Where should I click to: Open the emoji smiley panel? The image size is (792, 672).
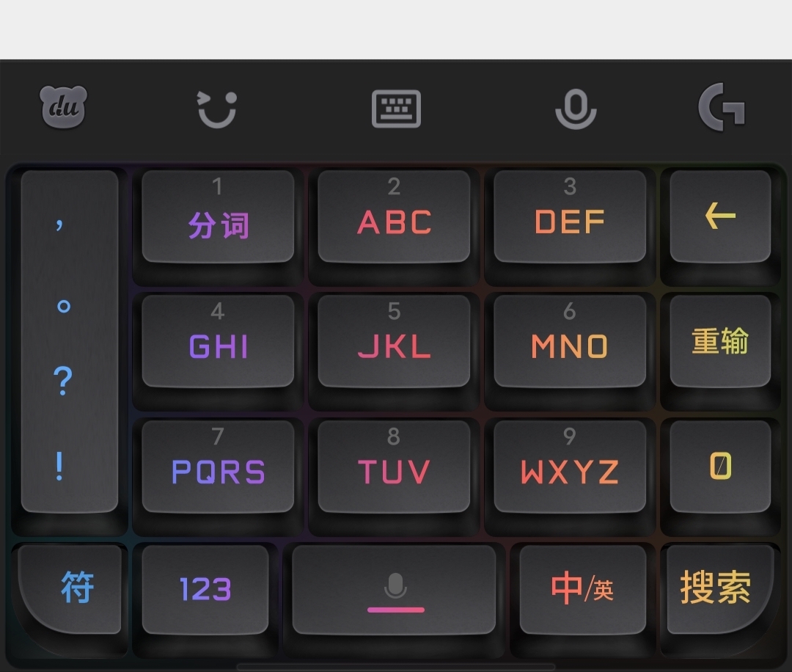coord(217,109)
